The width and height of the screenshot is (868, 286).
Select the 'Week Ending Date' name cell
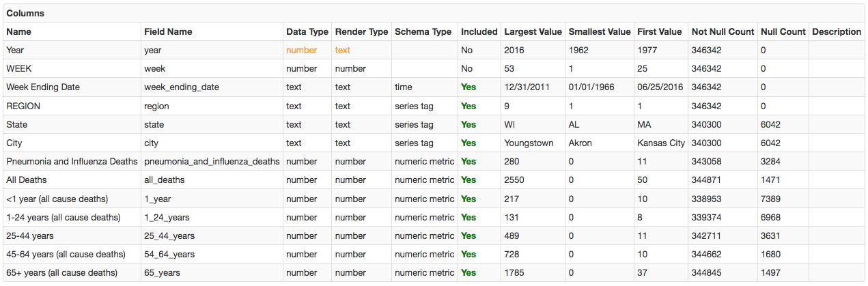[43, 87]
